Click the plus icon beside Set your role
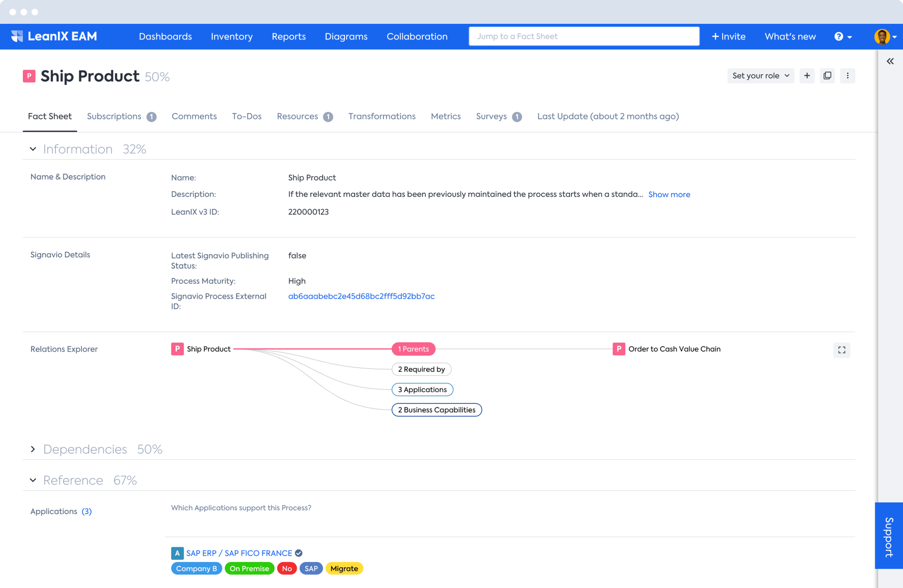This screenshot has height=588, width=903. tap(807, 76)
